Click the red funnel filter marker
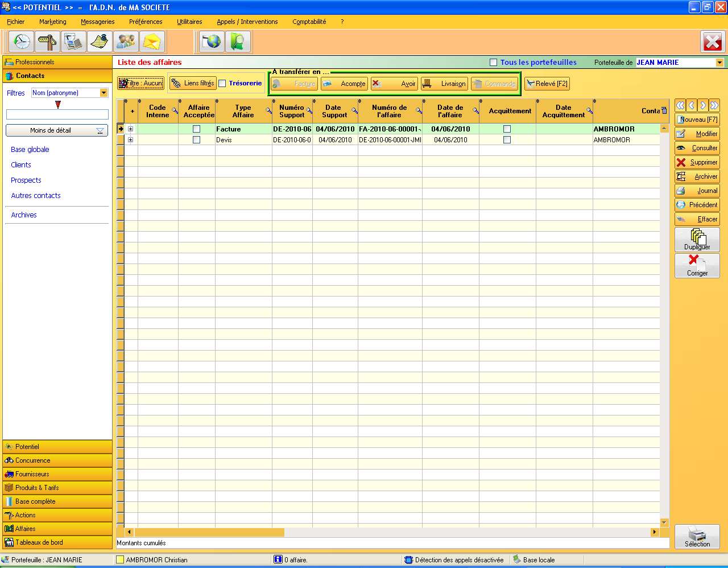This screenshot has width=728, height=568. pyautogui.click(x=57, y=104)
